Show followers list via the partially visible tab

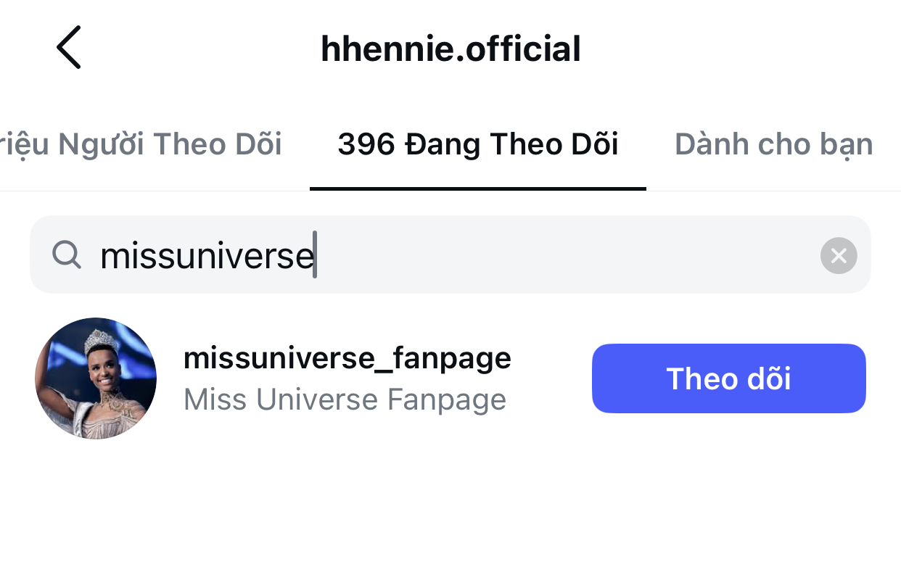tap(141, 144)
